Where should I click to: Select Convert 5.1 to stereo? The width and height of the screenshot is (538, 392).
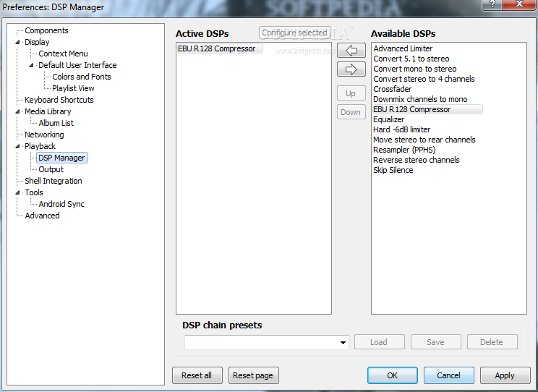tap(411, 59)
